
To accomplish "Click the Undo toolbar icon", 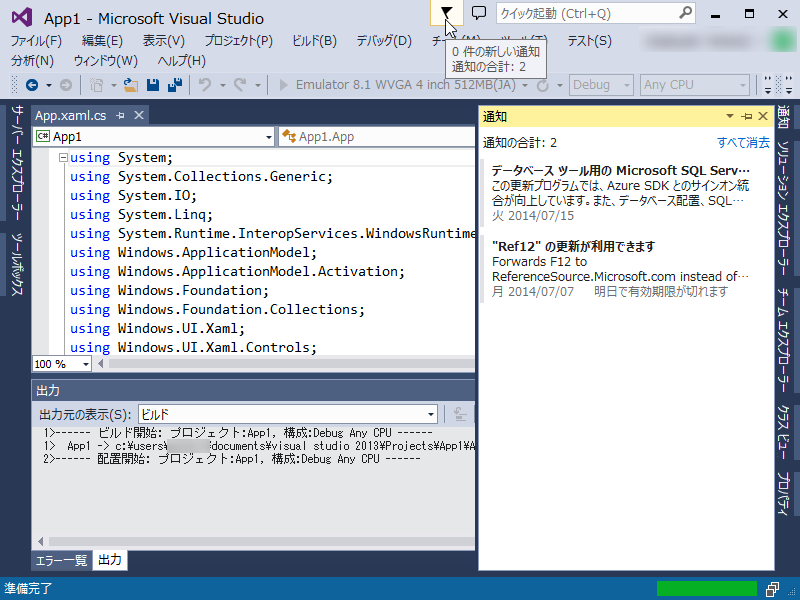I will [x=205, y=85].
